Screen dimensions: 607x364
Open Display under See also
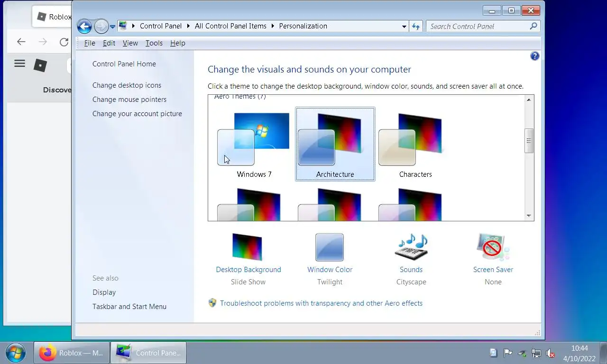pyautogui.click(x=104, y=292)
